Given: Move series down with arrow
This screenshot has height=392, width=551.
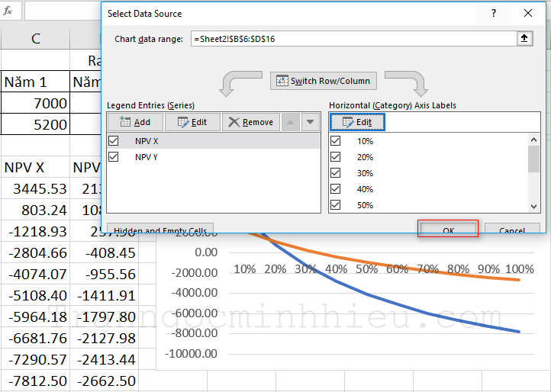Looking at the screenshot, I should click(310, 122).
